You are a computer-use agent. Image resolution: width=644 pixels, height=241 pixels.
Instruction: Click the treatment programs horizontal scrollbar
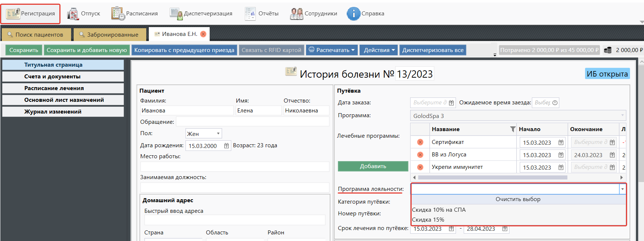[492, 177]
